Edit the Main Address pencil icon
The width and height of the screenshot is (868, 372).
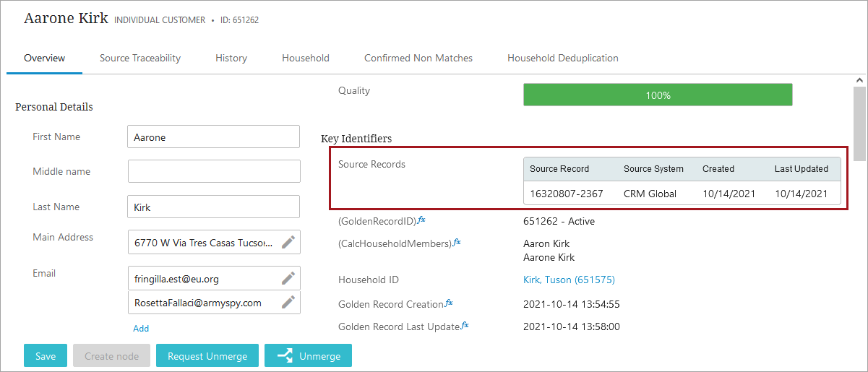[x=288, y=243]
